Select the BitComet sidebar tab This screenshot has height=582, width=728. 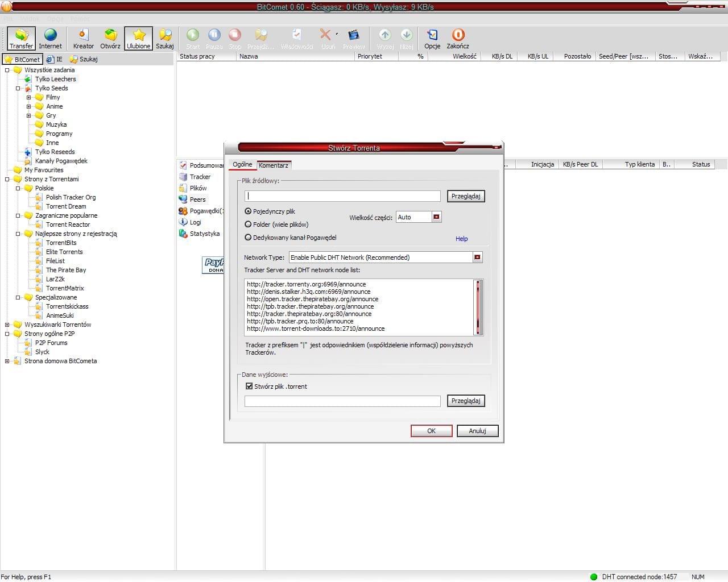[23, 59]
